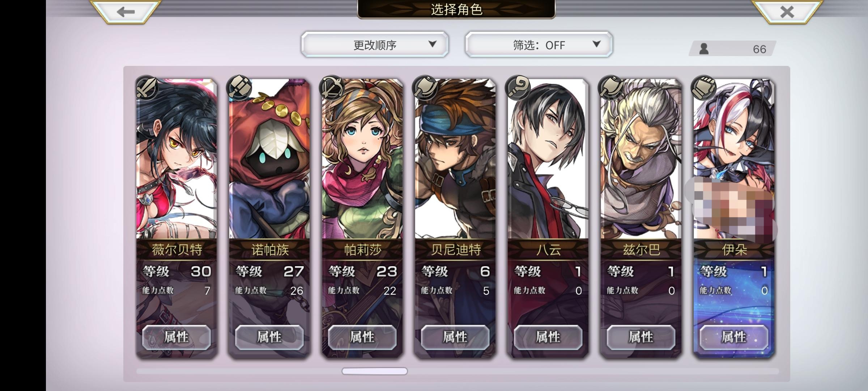Tap the staff class icon on 八云's card
Viewport: 868px width, 391px height.
click(x=518, y=87)
